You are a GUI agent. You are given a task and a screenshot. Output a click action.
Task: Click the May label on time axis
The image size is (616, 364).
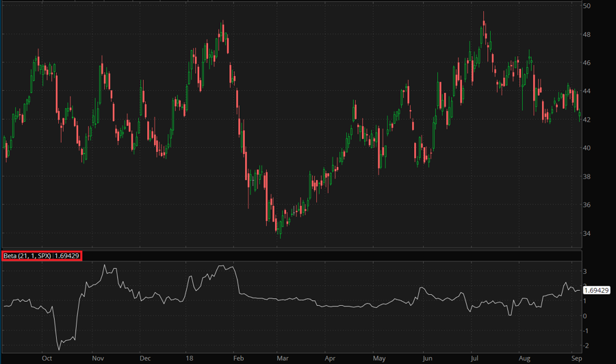pyautogui.click(x=378, y=358)
